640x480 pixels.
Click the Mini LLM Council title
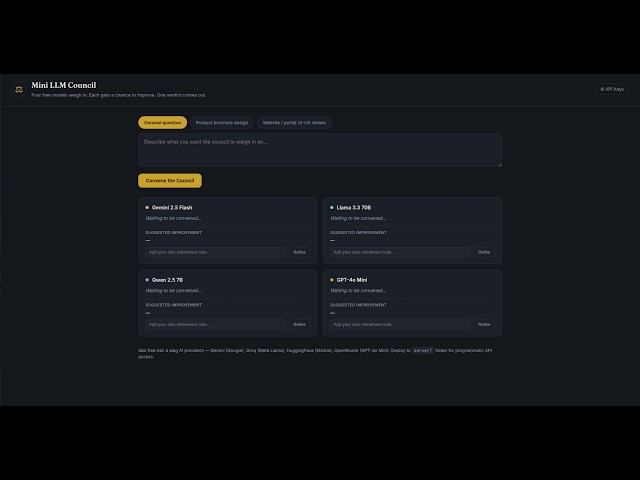coord(64,85)
